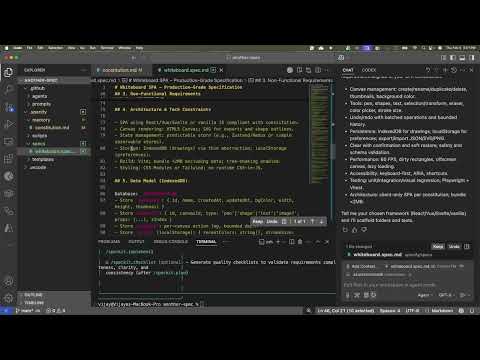The image size is (480, 360).
Task: Open Source Control view in activity bar
Action: (x=9, y=107)
